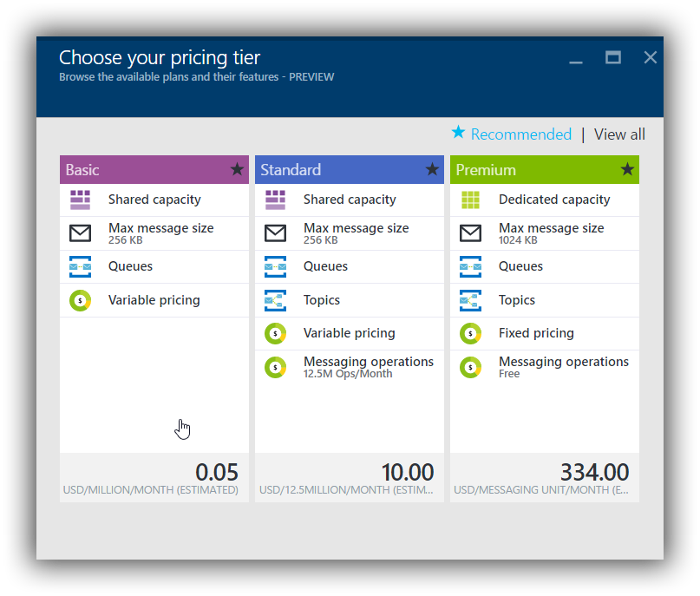
Task: Maximize the pricing tier blade
Action: pyautogui.click(x=613, y=57)
